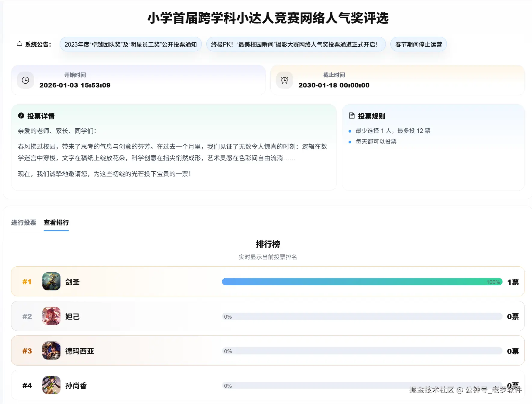Screen dimensions: 532x404
Task: Click the 开始时间 label
Action: [75, 75]
